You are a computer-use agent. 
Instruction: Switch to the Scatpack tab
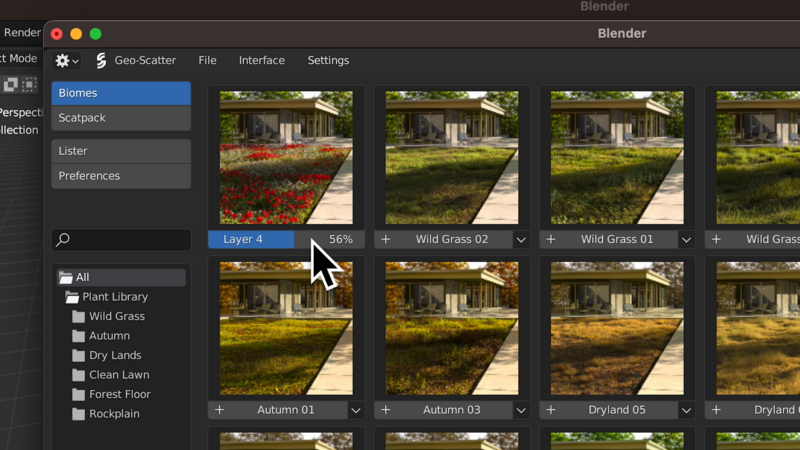click(x=121, y=118)
